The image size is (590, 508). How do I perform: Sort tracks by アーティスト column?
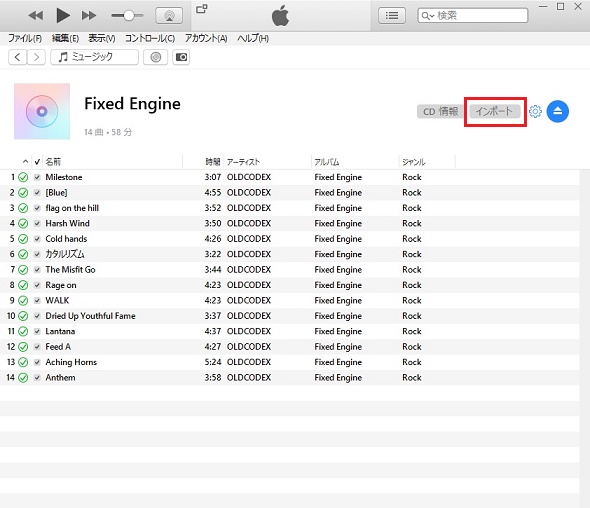tap(243, 162)
